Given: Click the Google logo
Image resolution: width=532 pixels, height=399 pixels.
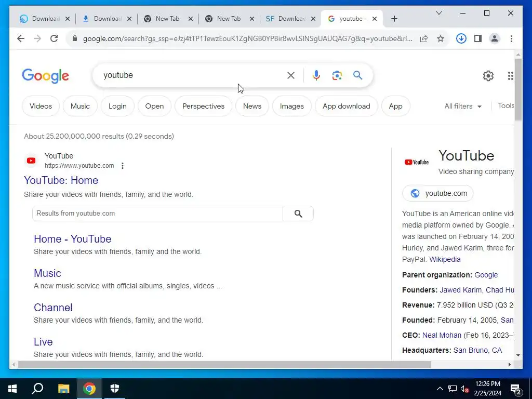Looking at the screenshot, I should point(46,76).
